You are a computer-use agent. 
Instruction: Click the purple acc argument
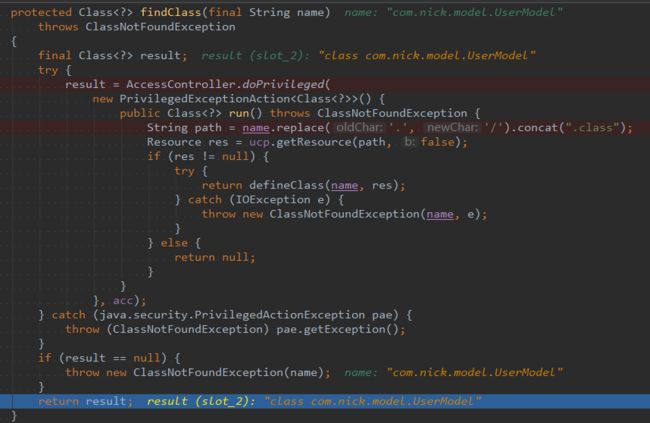(123, 301)
